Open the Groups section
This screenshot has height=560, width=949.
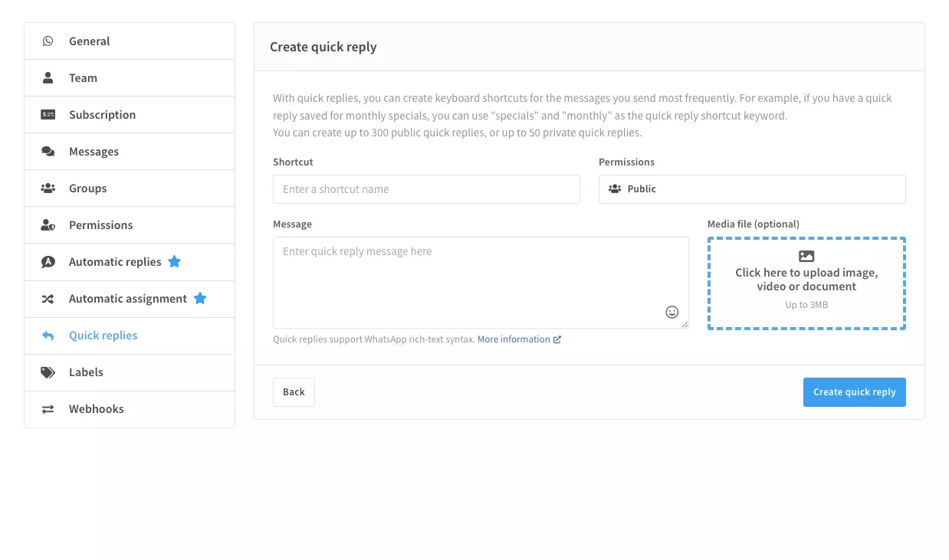(130, 188)
